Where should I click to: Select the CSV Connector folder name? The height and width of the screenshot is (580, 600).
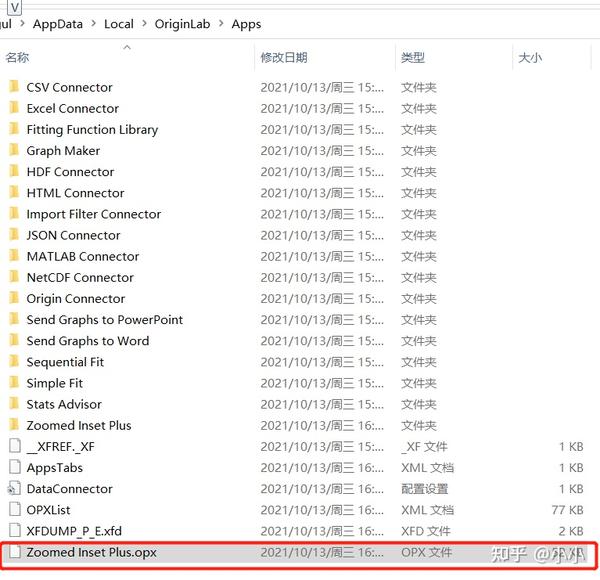click(69, 87)
